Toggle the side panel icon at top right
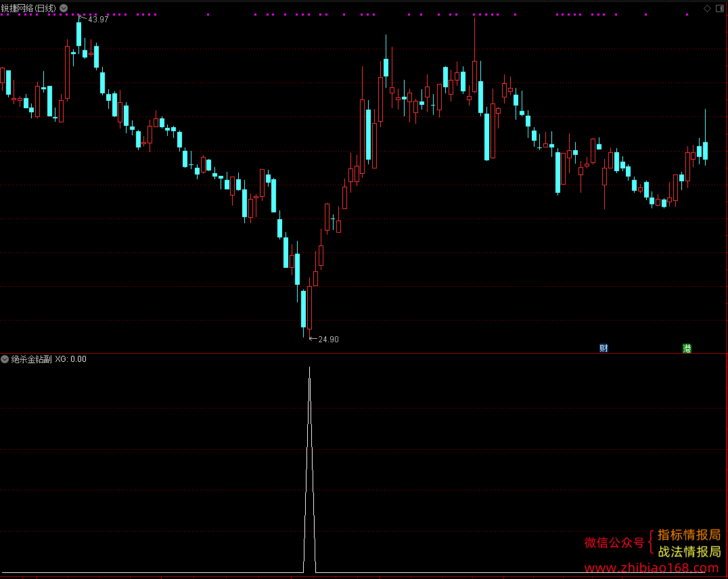The width and height of the screenshot is (728, 579). coord(720,8)
